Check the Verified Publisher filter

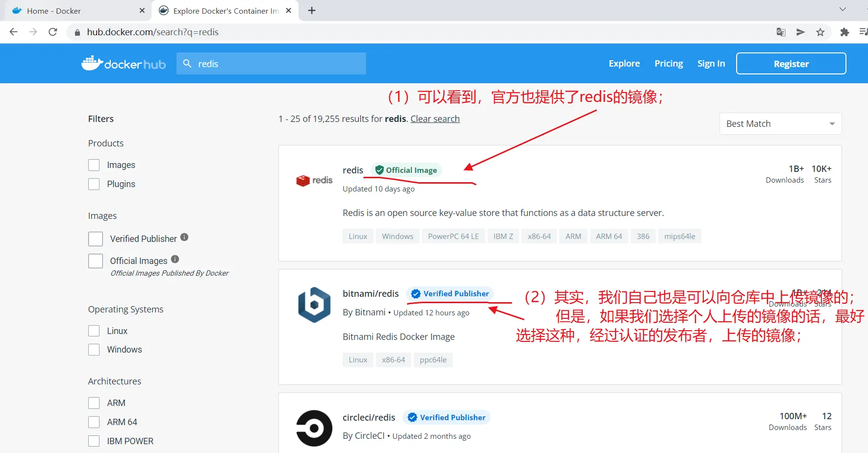click(x=96, y=239)
